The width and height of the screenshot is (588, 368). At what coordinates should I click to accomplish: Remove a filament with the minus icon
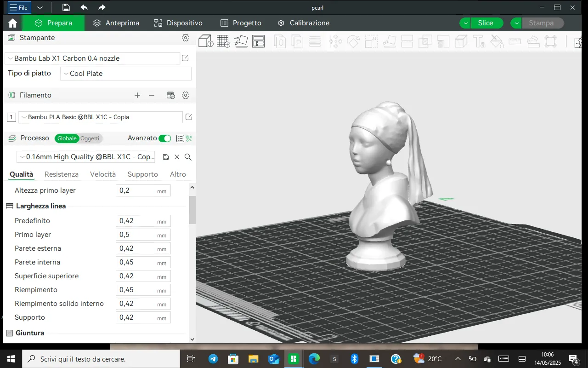click(x=152, y=95)
